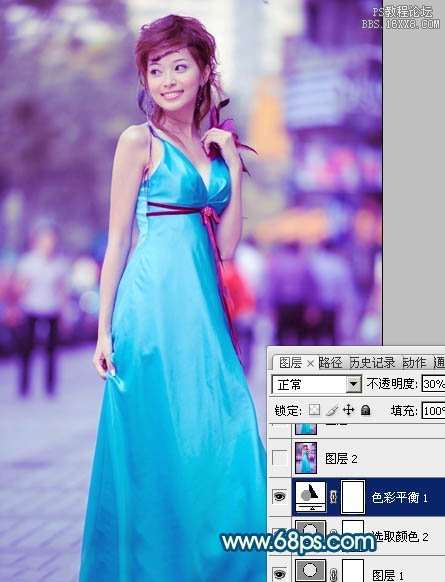This screenshot has width=445, height=582.
Task: Switch to the 历史记录 tab
Action: click(372, 362)
